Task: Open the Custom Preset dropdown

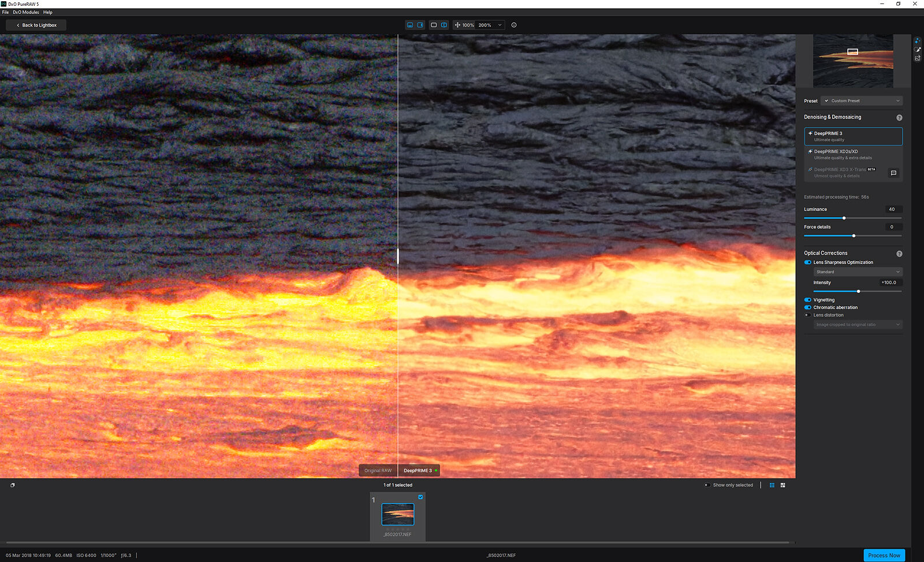Action: click(x=862, y=101)
